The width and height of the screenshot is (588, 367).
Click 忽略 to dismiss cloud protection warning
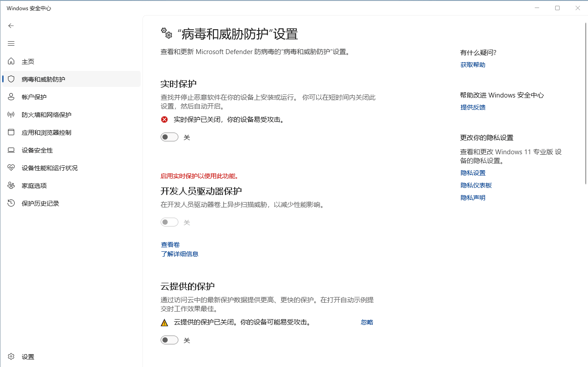pyautogui.click(x=367, y=322)
